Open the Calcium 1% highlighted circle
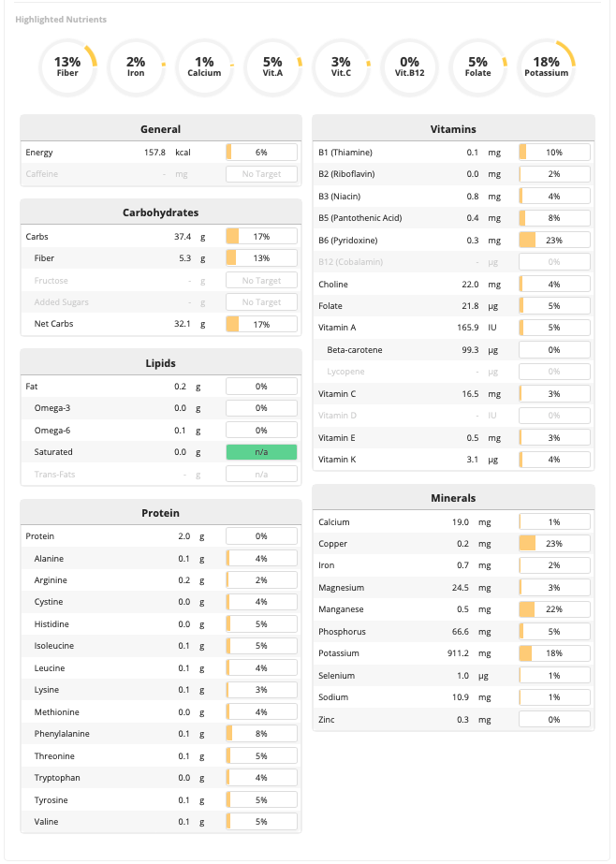This screenshot has height=864, width=616. (204, 66)
